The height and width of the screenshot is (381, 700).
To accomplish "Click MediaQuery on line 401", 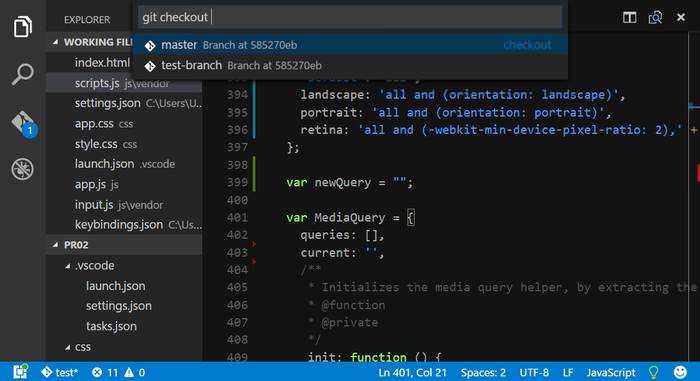I will [350, 218].
